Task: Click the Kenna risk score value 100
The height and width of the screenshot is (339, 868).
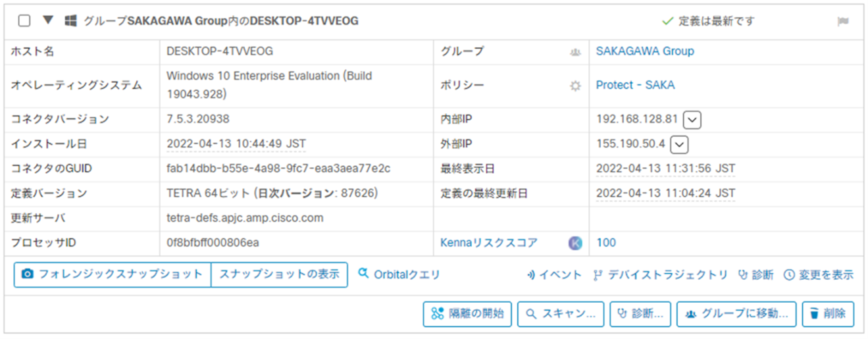Action: [606, 243]
